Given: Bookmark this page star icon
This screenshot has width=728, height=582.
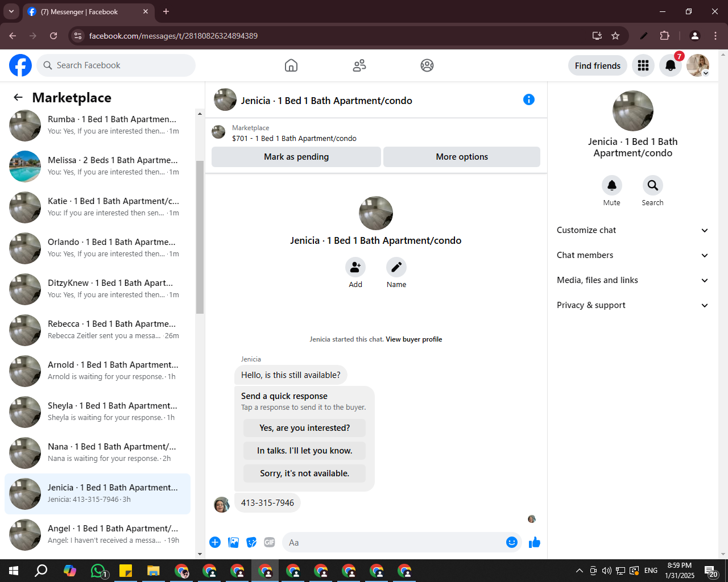Looking at the screenshot, I should coord(615,36).
